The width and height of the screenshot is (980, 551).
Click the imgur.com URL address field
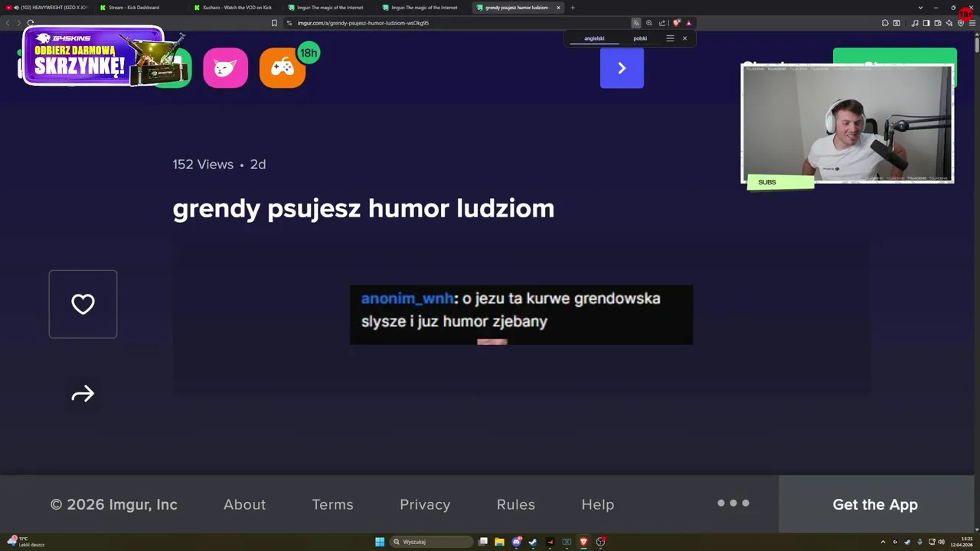459,23
